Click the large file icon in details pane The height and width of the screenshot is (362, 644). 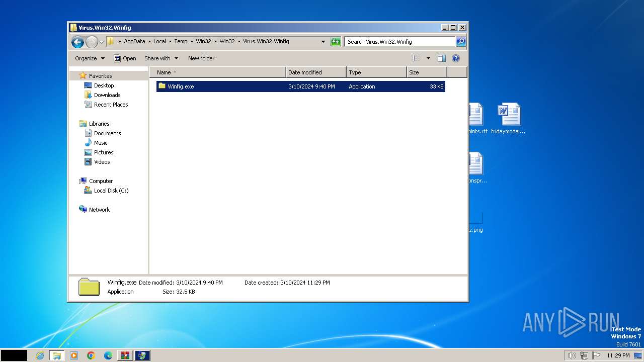tap(89, 287)
